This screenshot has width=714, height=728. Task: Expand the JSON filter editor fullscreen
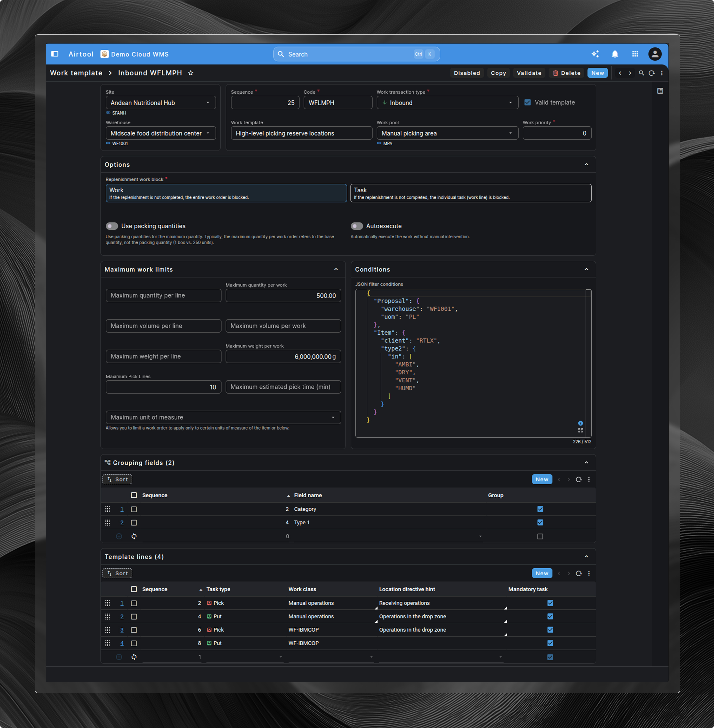pos(580,430)
